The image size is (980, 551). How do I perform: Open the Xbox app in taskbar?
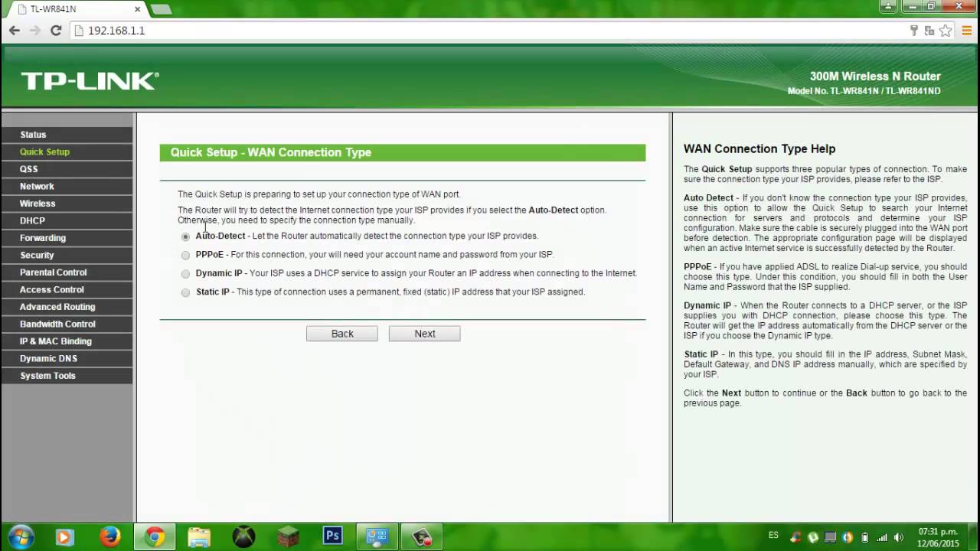pos(243,537)
